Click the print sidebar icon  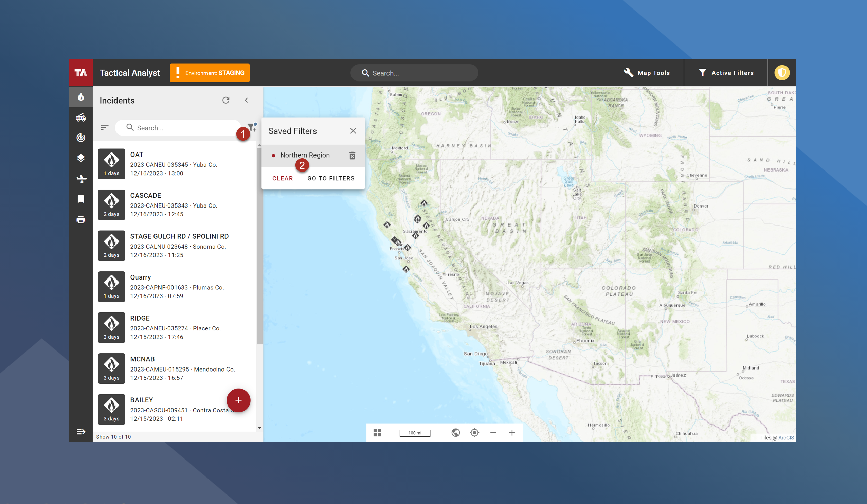coord(81,219)
